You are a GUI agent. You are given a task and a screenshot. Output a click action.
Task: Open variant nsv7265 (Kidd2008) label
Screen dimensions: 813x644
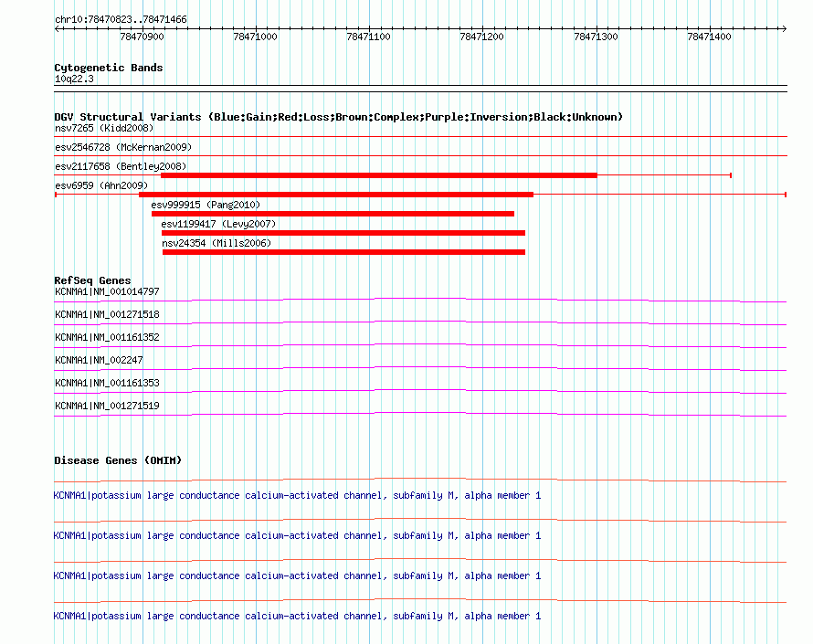click(104, 128)
